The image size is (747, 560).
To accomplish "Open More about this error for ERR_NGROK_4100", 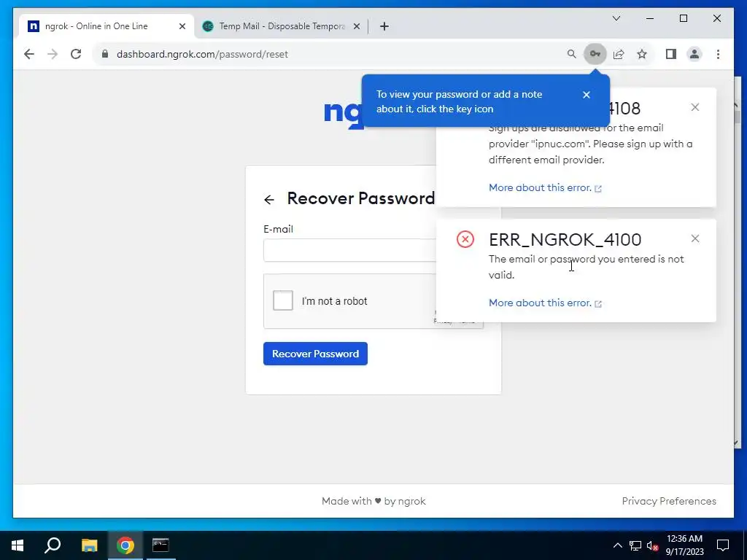I will pos(545,303).
